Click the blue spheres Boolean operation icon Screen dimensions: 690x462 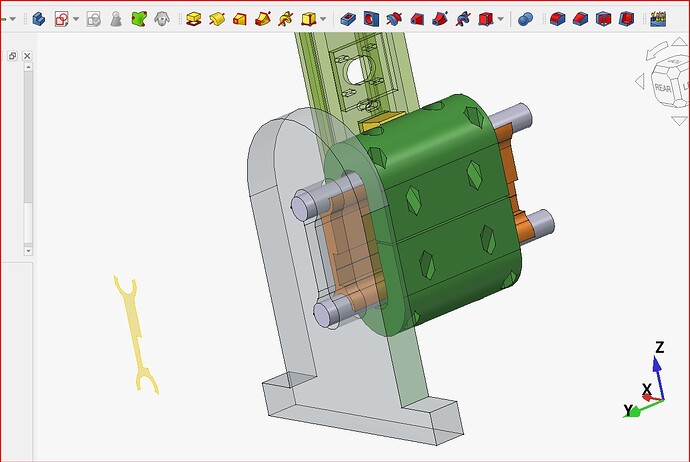point(525,19)
